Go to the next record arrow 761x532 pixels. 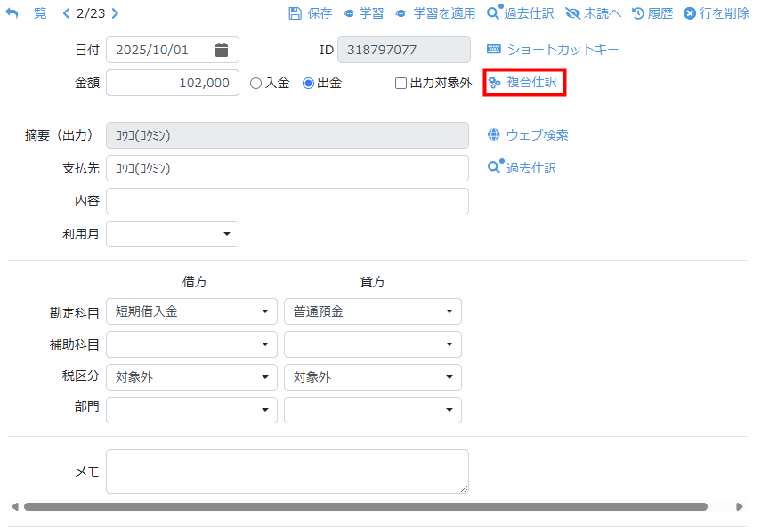[x=115, y=13]
